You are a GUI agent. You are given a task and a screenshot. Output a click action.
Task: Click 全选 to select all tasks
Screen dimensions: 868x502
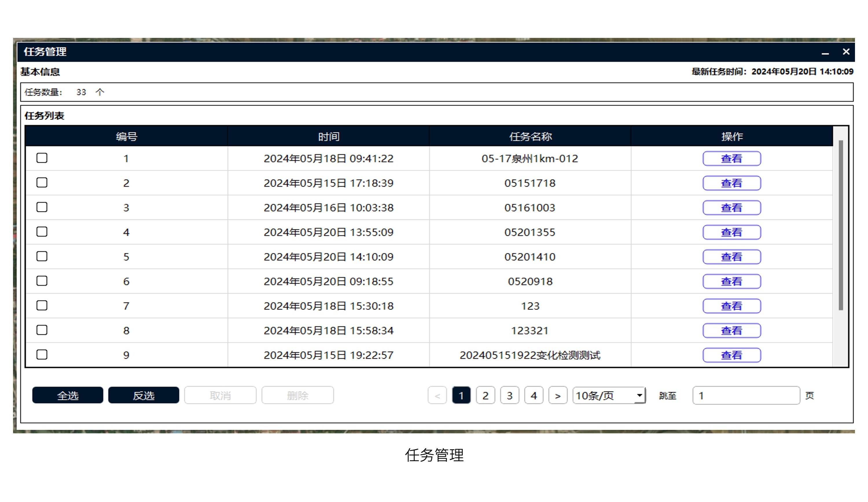coord(67,395)
